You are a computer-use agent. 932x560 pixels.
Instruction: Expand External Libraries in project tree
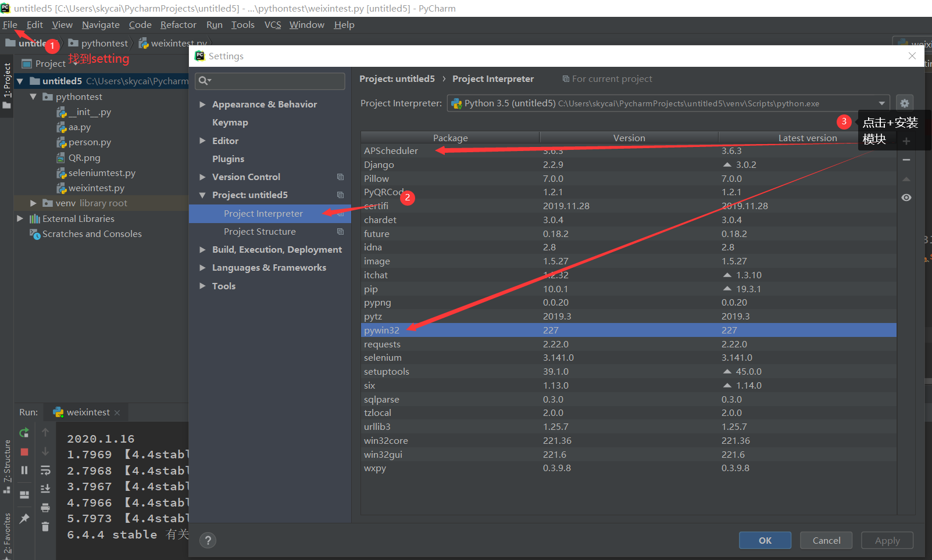tap(20, 218)
